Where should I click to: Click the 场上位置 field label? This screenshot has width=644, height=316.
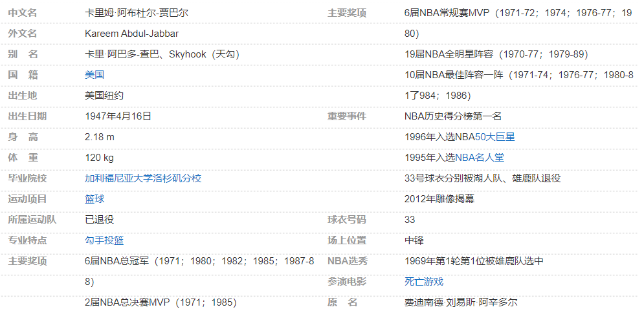coord(347,240)
